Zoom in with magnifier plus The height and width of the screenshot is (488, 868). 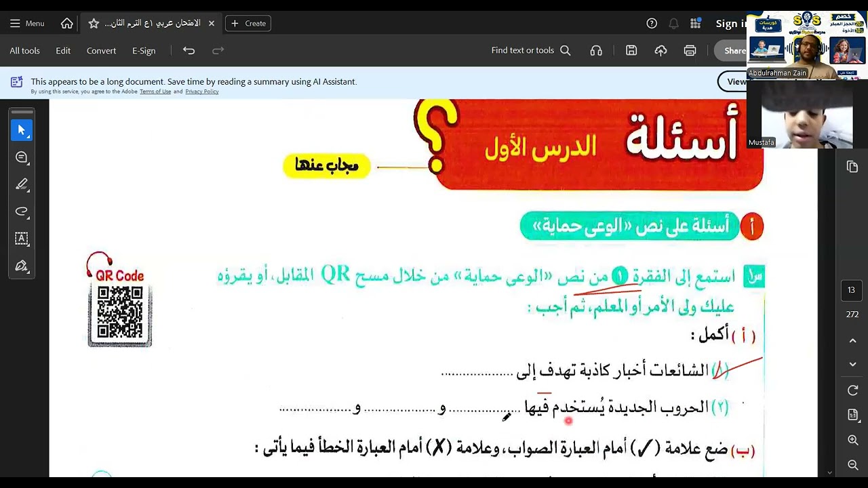coord(853,441)
